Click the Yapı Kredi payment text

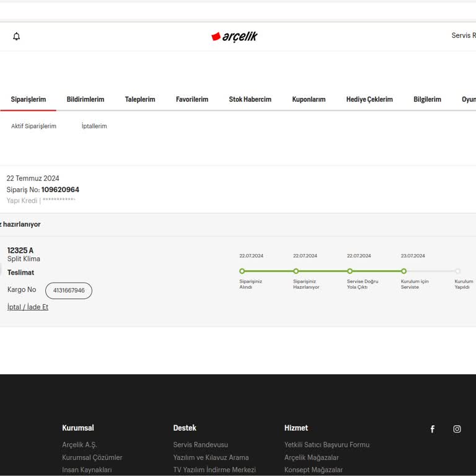[22, 200]
